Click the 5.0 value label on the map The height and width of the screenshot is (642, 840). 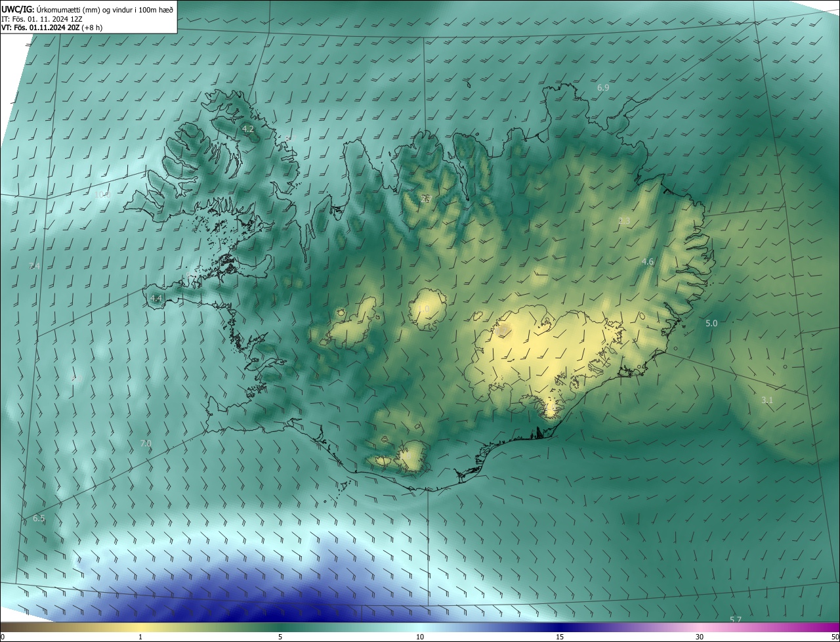click(711, 324)
